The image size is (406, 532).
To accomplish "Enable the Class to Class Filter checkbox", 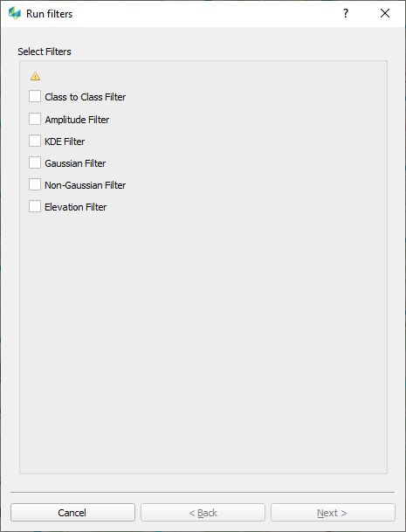I will 35,96.
